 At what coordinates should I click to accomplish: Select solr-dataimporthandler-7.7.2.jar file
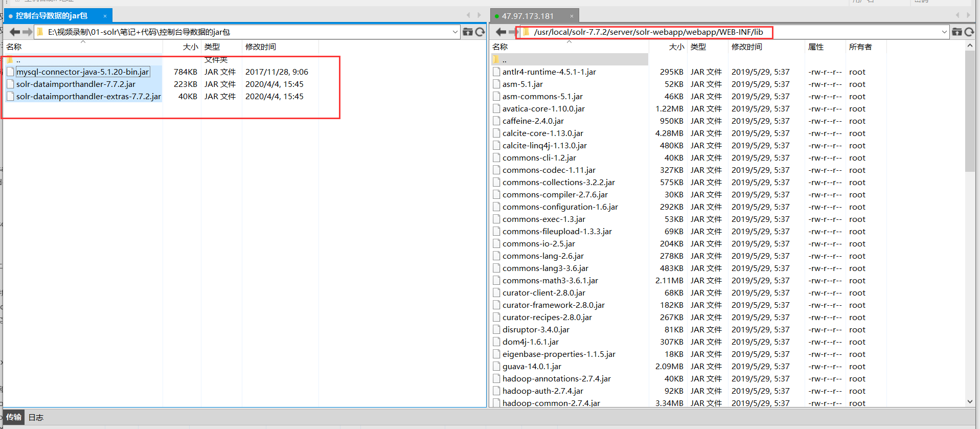[76, 84]
